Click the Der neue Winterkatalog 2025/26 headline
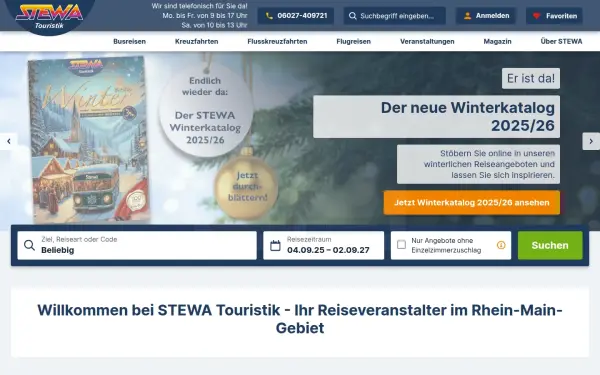 pyautogui.click(x=436, y=117)
